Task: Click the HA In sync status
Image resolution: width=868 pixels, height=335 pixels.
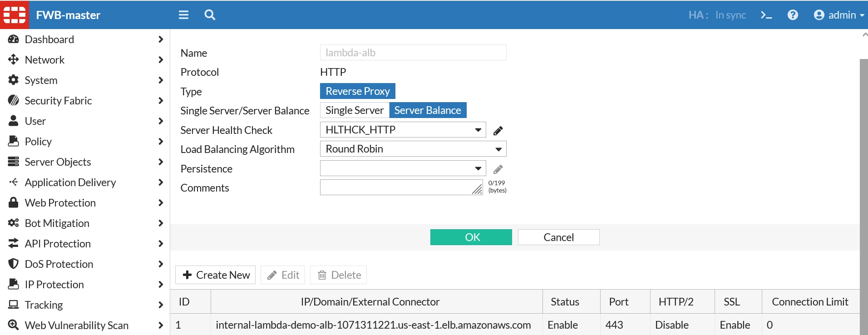Action: [717, 15]
